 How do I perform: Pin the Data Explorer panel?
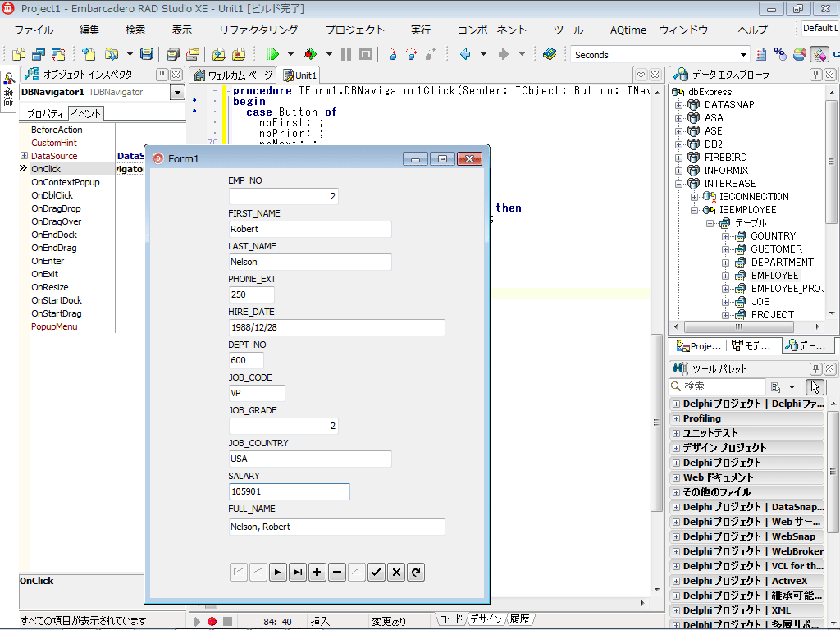(x=815, y=75)
